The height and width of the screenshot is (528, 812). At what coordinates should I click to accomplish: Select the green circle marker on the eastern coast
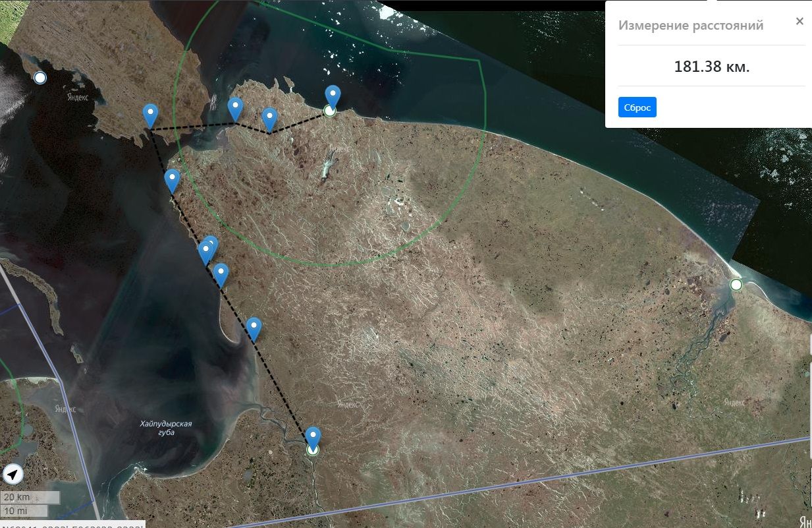coord(736,285)
